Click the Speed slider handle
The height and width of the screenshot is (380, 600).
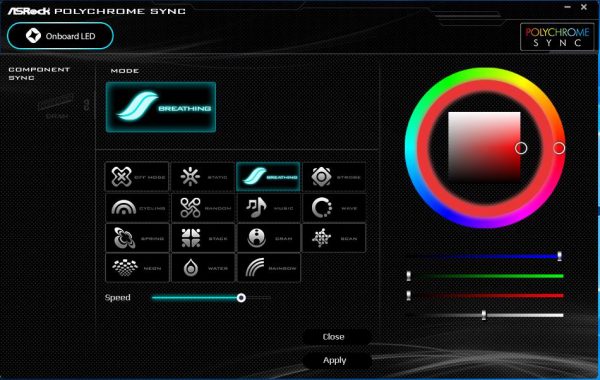pyautogui.click(x=241, y=297)
